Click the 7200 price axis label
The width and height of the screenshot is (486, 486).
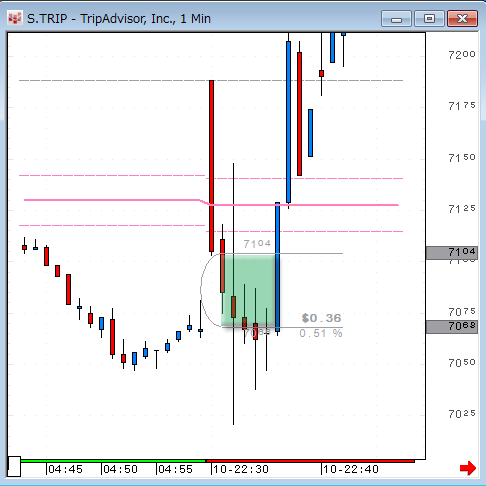[x=462, y=55]
